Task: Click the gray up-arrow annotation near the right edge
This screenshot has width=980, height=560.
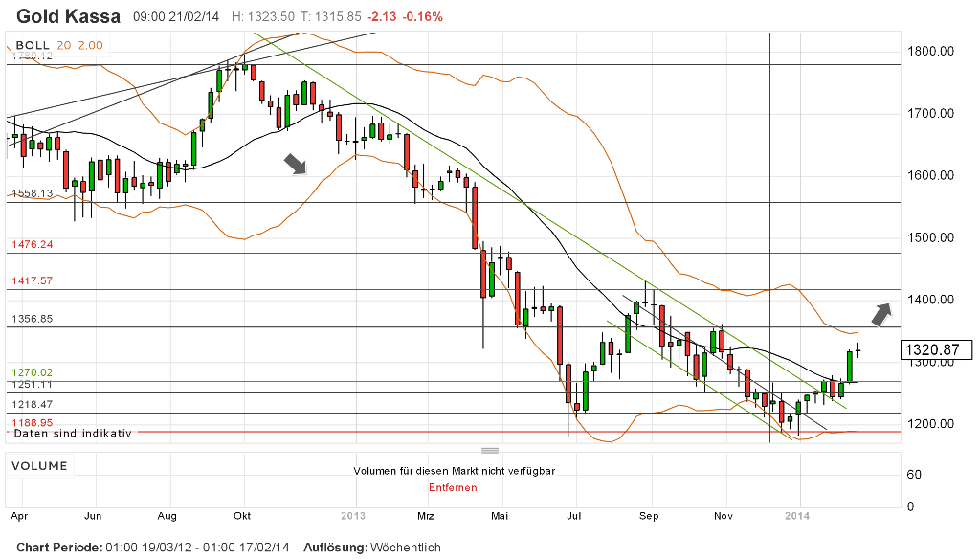Action: [x=882, y=313]
